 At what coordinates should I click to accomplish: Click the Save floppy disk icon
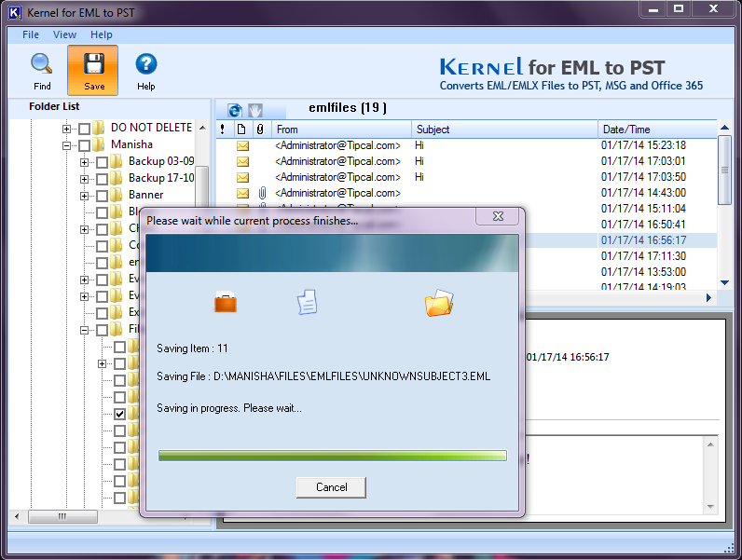94,64
